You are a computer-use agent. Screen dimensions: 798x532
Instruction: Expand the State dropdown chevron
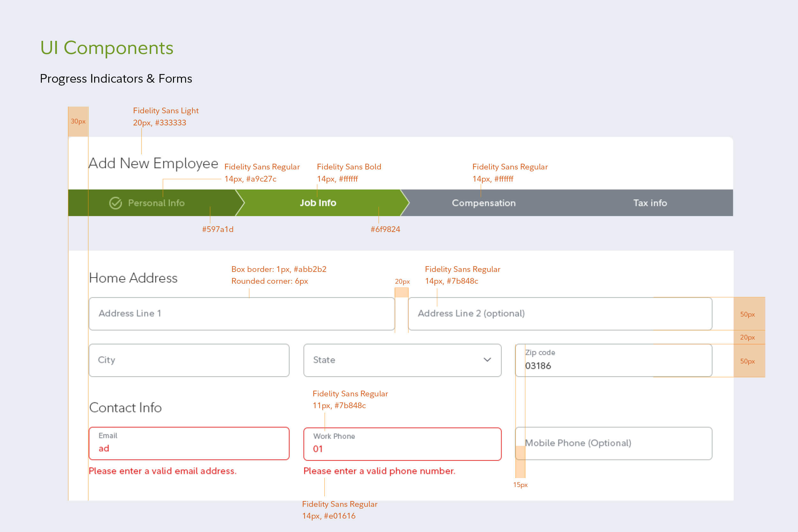coord(487,360)
